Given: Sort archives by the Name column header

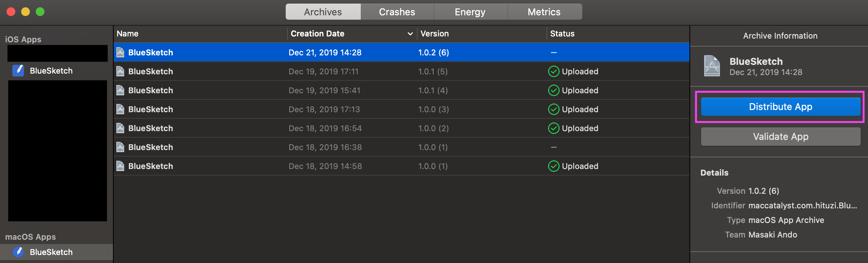Looking at the screenshot, I should pyautogui.click(x=128, y=34).
